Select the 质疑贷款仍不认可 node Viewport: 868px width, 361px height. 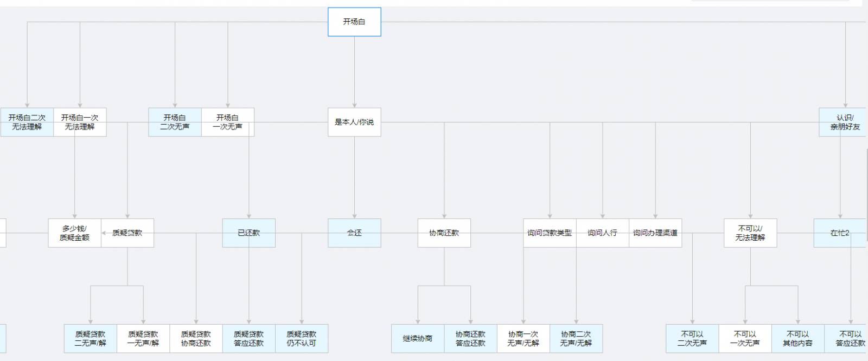302,339
